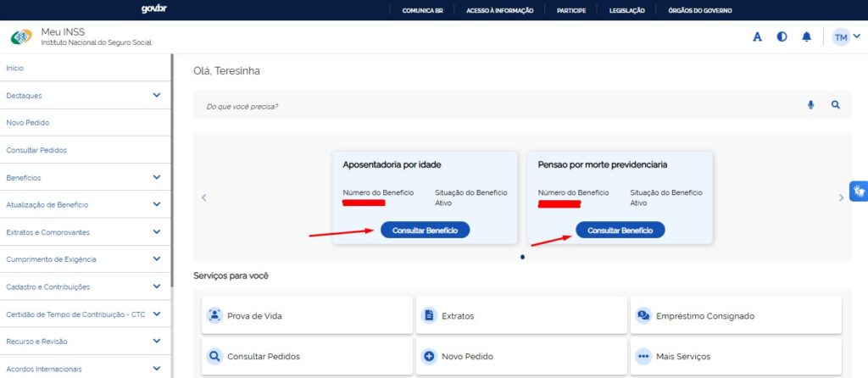
Task: Click the gov.br logo
Action: point(154,9)
